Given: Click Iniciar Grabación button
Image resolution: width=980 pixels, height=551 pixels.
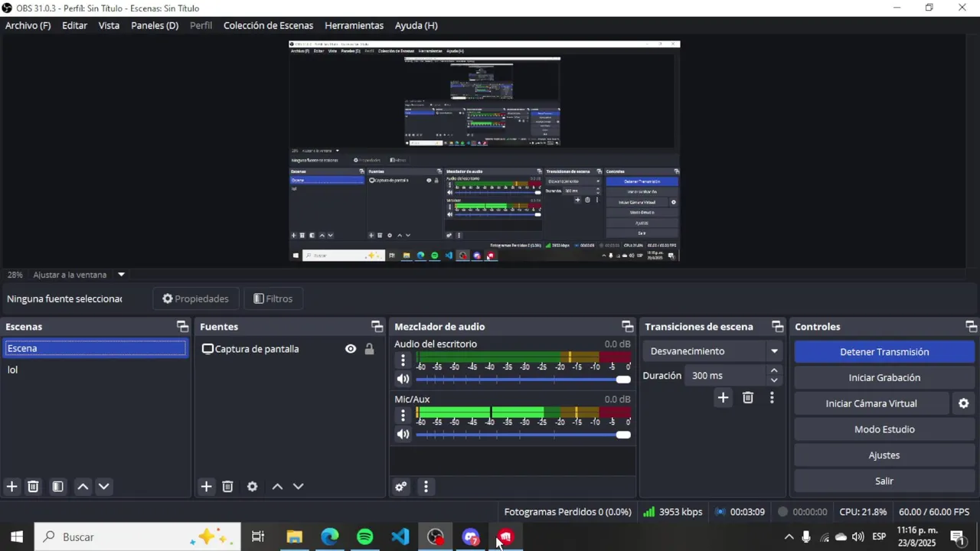Looking at the screenshot, I should pos(884,377).
